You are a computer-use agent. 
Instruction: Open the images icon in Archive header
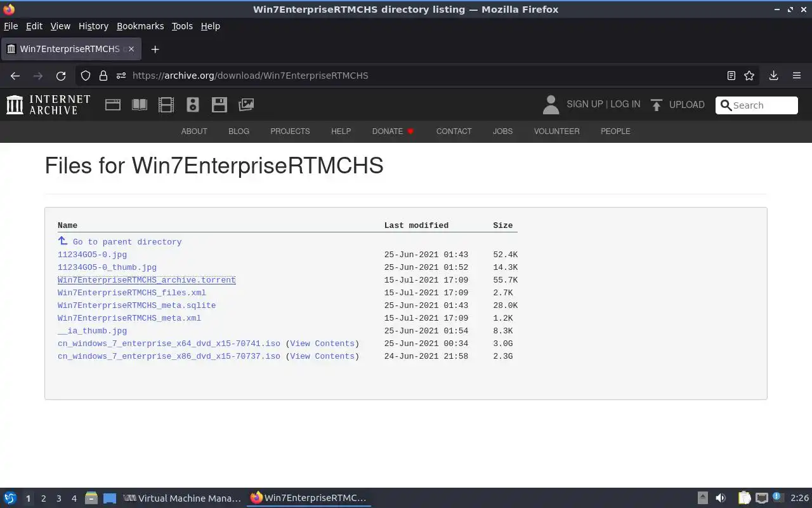coord(246,105)
